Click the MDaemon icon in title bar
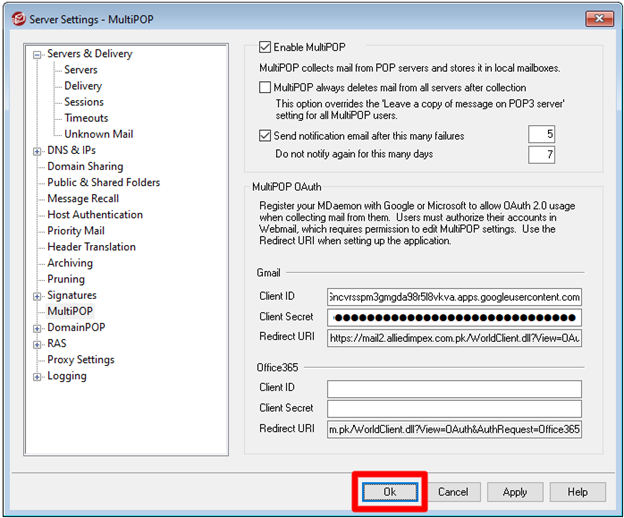The height and width of the screenshot is (518, 624). (15, 18)
